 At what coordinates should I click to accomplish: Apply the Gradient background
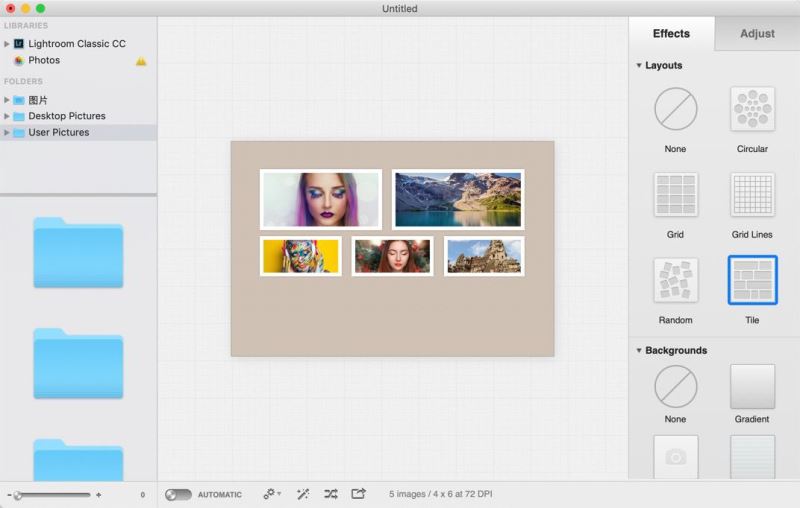pos(752,386)
